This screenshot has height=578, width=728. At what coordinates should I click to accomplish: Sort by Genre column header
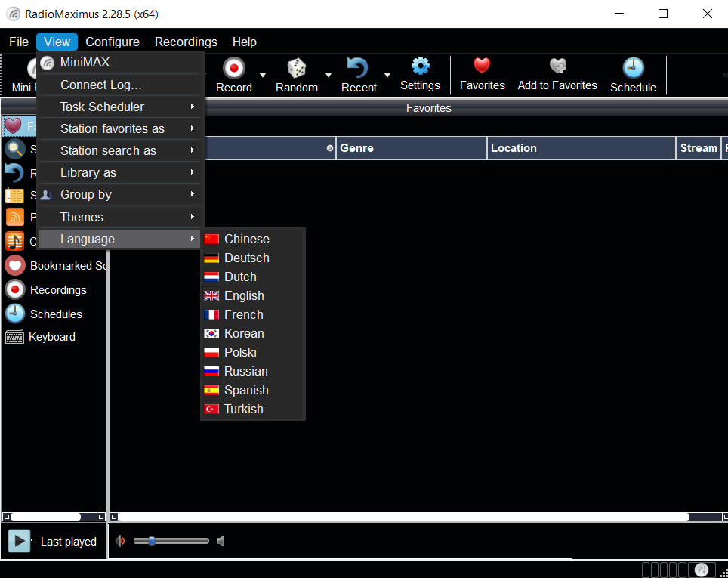pyautogui.click(x=412, y=148)
